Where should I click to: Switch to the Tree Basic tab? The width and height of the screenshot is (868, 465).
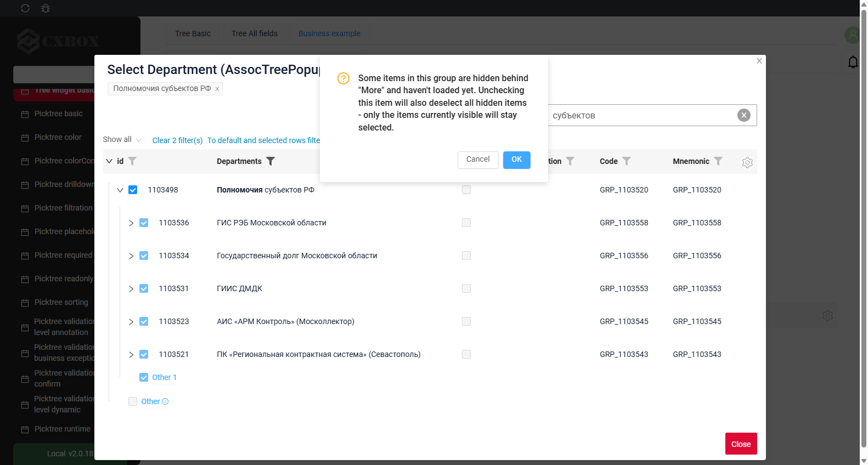tap(193, 33)
